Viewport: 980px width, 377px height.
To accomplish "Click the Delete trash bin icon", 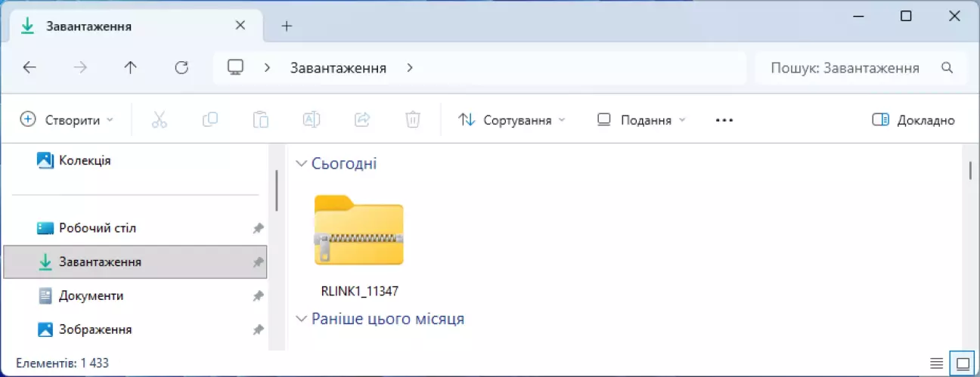I will click(412, 119).
